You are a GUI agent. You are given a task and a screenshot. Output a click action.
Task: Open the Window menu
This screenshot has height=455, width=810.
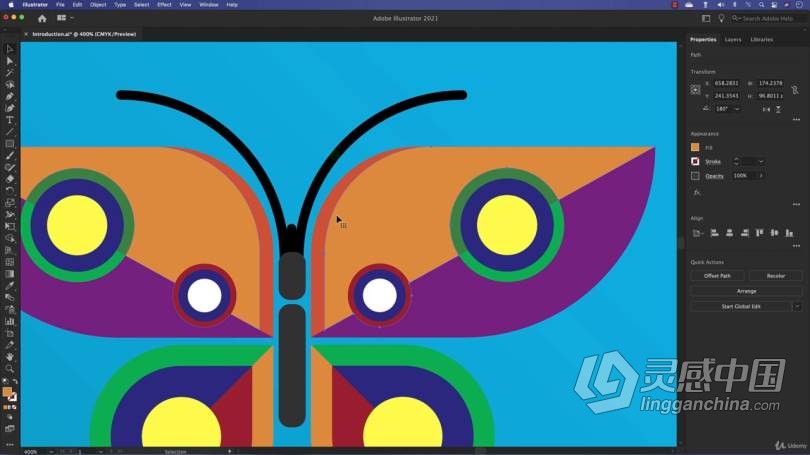[209, 5]
